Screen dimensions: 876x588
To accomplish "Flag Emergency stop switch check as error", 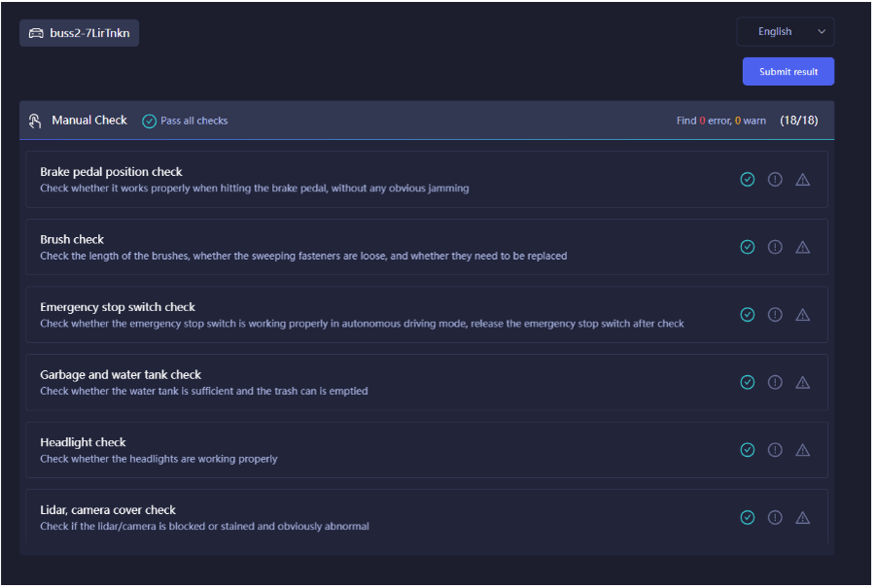I will [775, 314].
